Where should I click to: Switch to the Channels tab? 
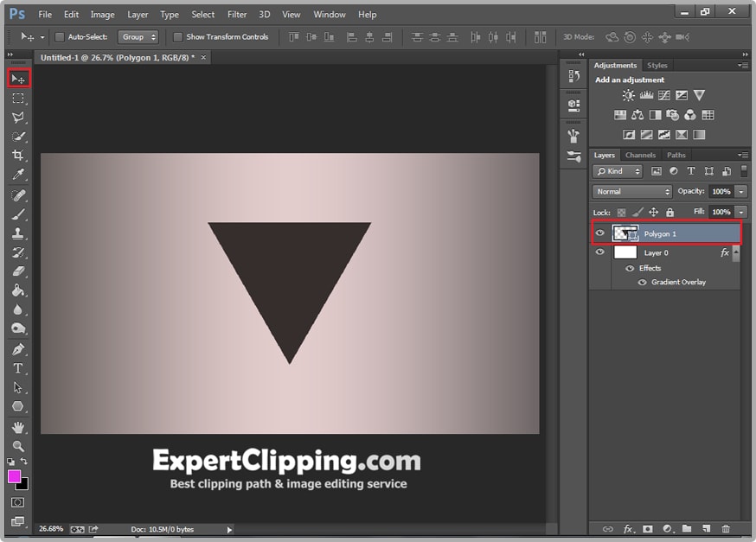tap(640, 156)
